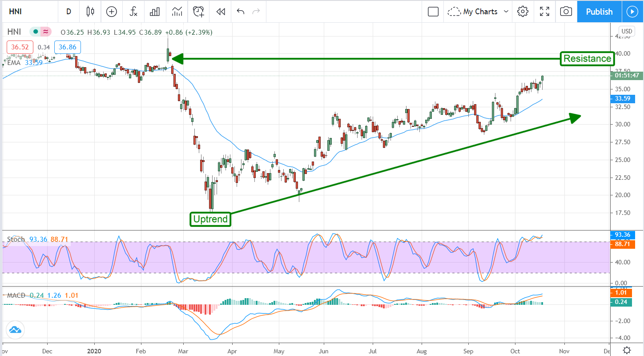Open the fx Indicators menu

(133, 12)
